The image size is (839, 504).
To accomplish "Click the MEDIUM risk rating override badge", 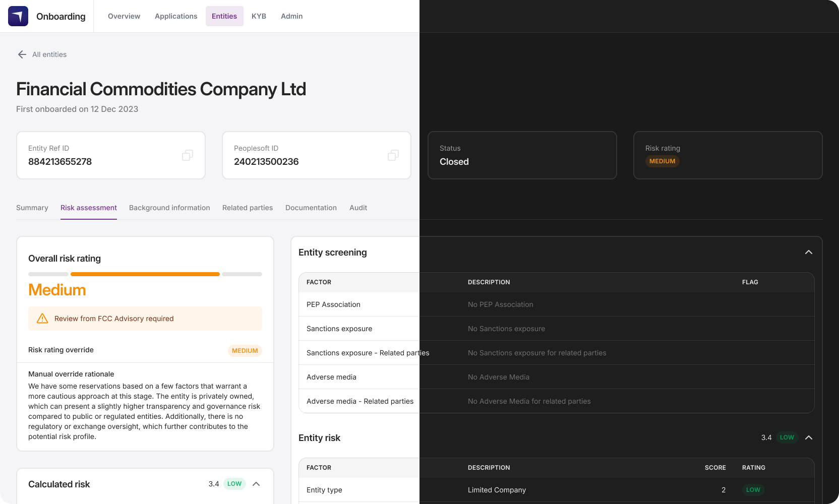I will coord(245,351).
